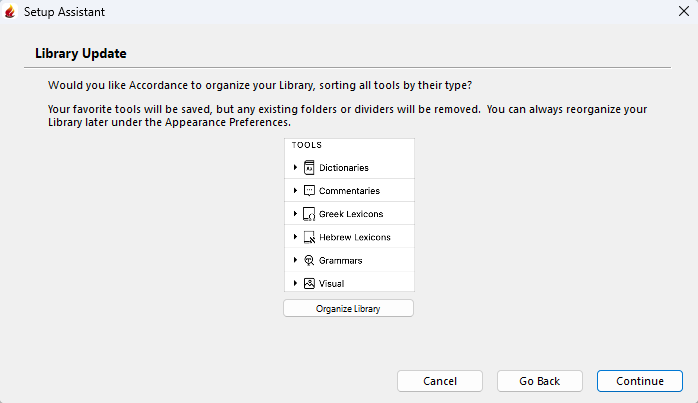The width and height of the screenshot is (698, 403).
Task: Click the Dictionaries book icon
Action: pyautogui.click(x=309, y=168)
